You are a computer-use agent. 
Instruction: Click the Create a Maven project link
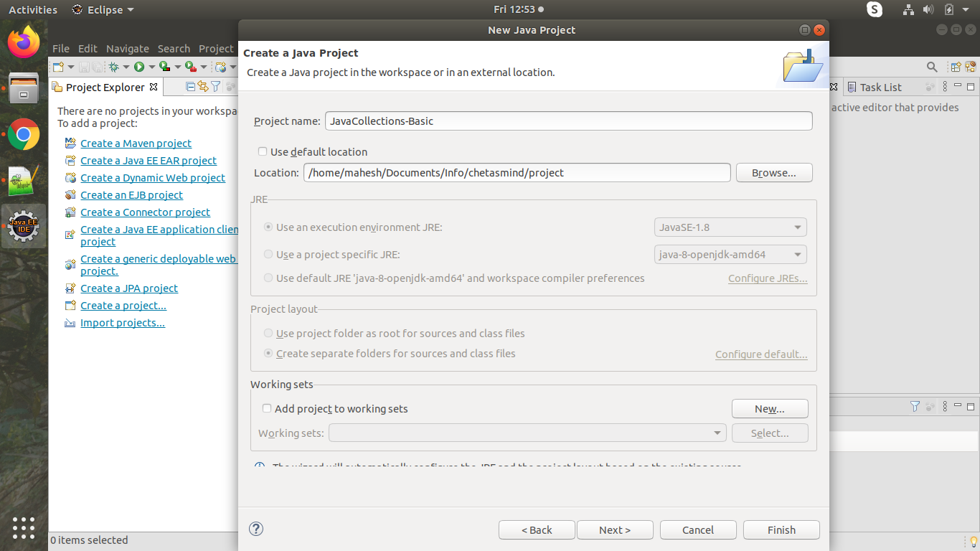136,143
